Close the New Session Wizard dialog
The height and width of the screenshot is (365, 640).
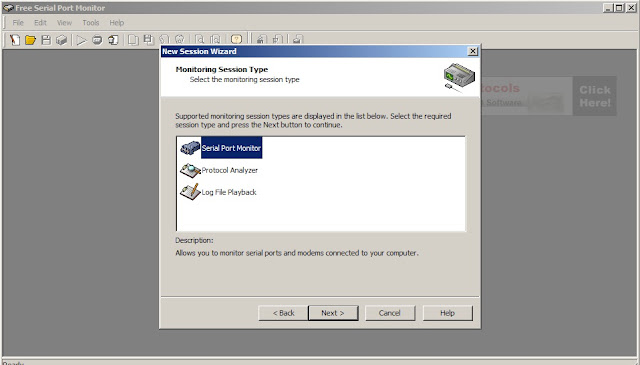[473, 51]
